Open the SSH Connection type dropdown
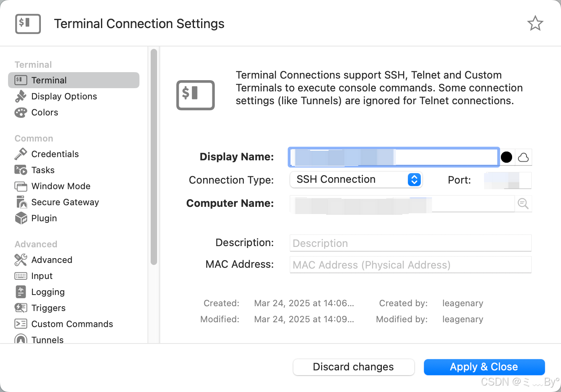The image size is (561, 392). (414, 180)
